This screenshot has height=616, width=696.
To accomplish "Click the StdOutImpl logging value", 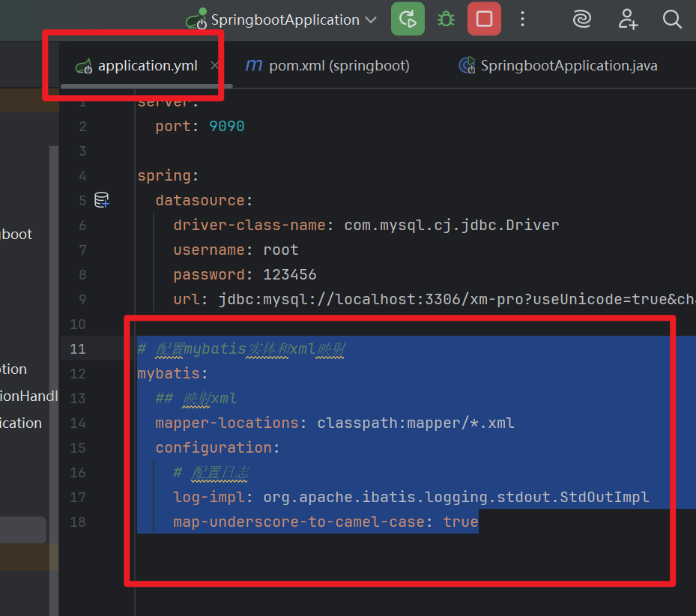I will pos(456,497).
